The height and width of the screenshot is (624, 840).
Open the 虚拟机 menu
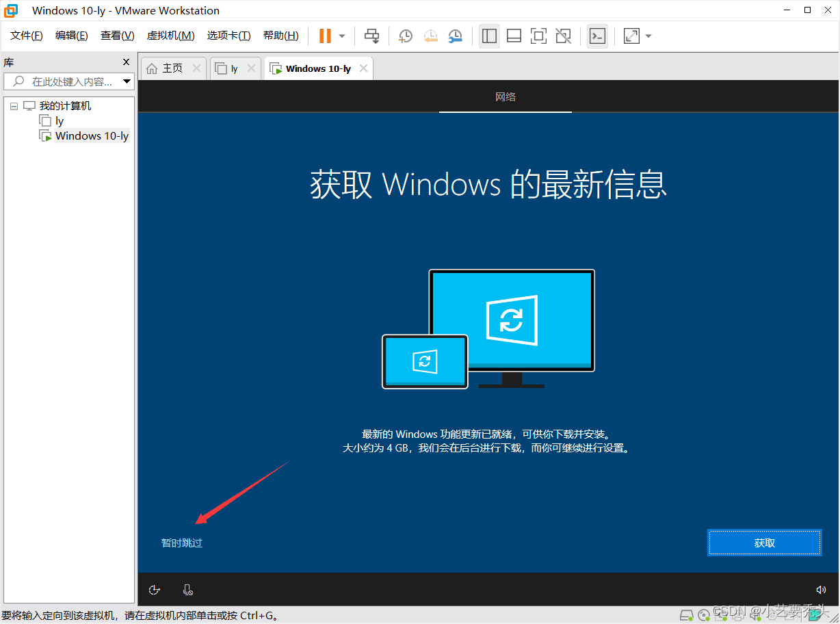(x=170, y=35)
